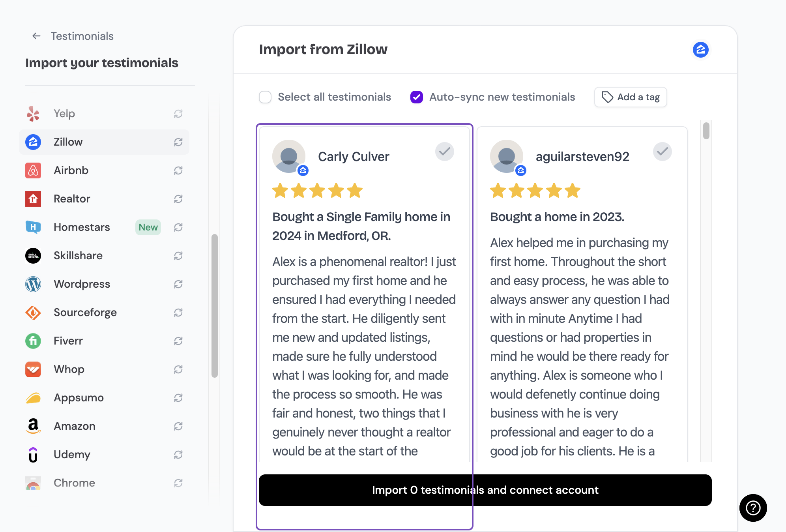Click the New badge next to Homestars
Image resolution: width=786 pixels, height=532 pixels.
pyautogui.click(x=148, y=227)
